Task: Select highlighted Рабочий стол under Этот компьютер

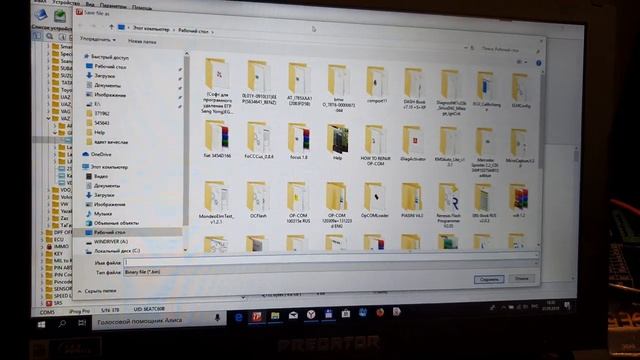Action: (x=127, y=232)
